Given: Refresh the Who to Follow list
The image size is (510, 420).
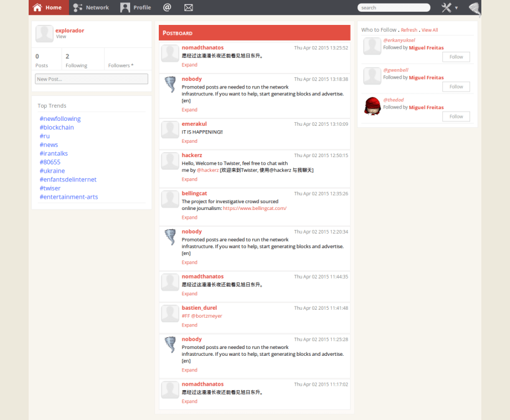Looking at the screenshot, I should [409, 30].
